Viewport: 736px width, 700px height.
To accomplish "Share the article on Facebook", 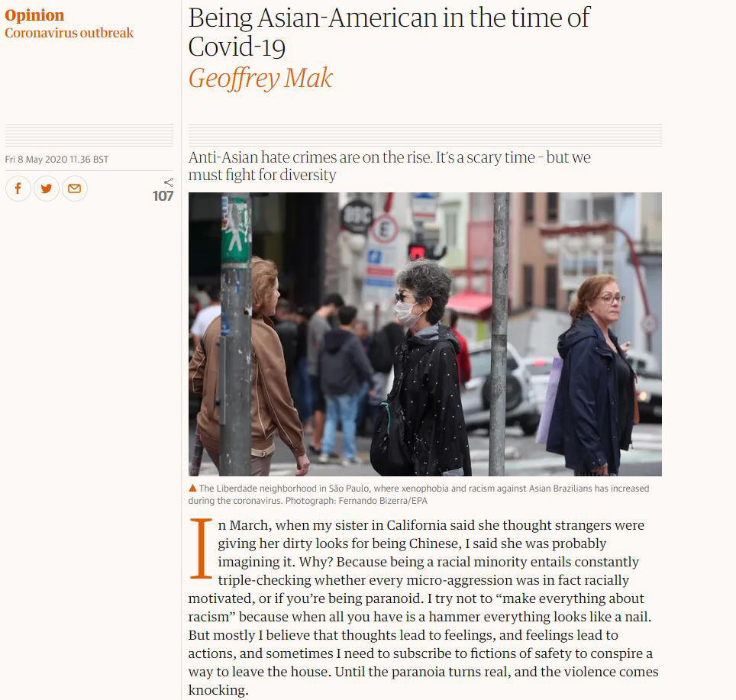I will point(18,189).
